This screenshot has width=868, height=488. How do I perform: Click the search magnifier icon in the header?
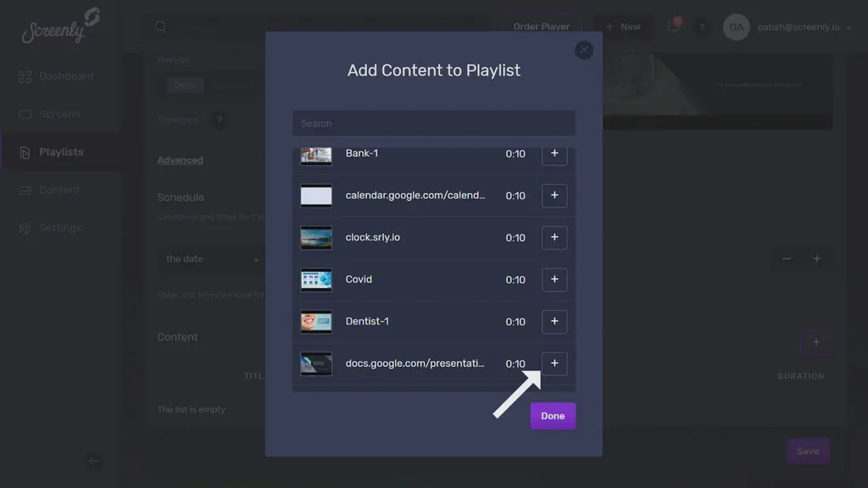pos(160,26)
